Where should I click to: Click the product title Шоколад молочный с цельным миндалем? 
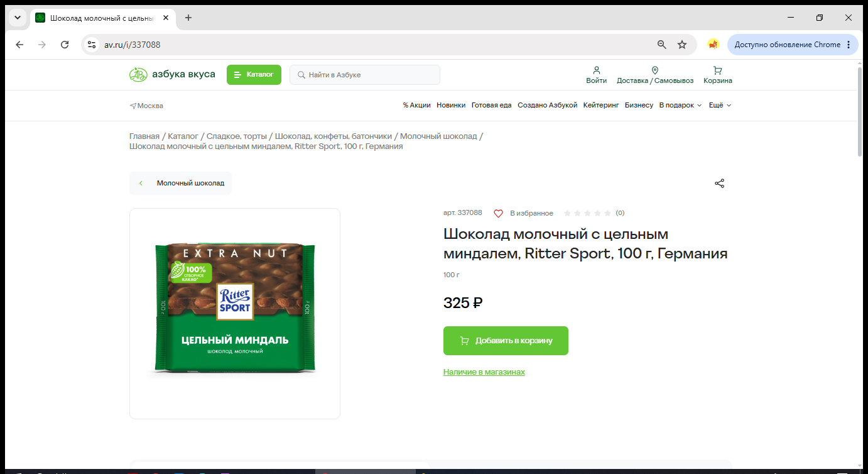585,244
